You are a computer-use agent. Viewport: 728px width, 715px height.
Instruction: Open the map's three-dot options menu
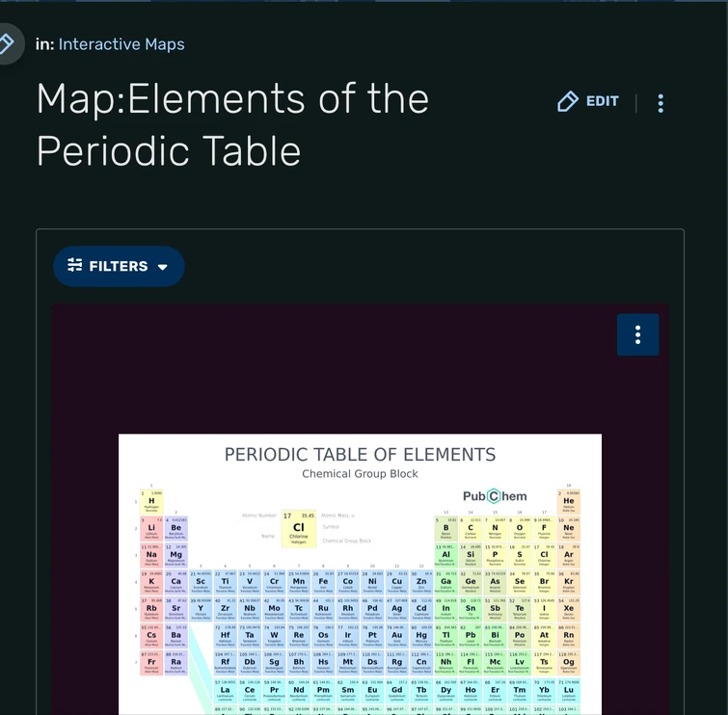[x=637, y=334]
